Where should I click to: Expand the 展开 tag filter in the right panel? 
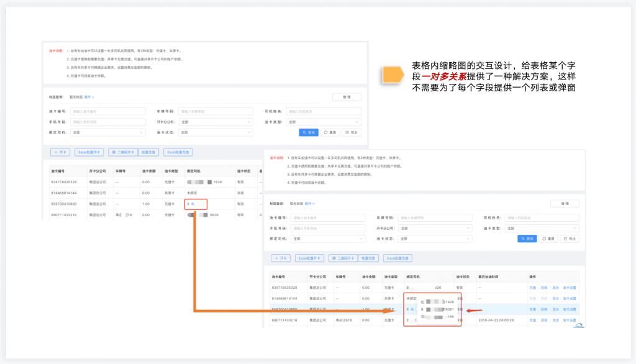click(x=309, y=203)
